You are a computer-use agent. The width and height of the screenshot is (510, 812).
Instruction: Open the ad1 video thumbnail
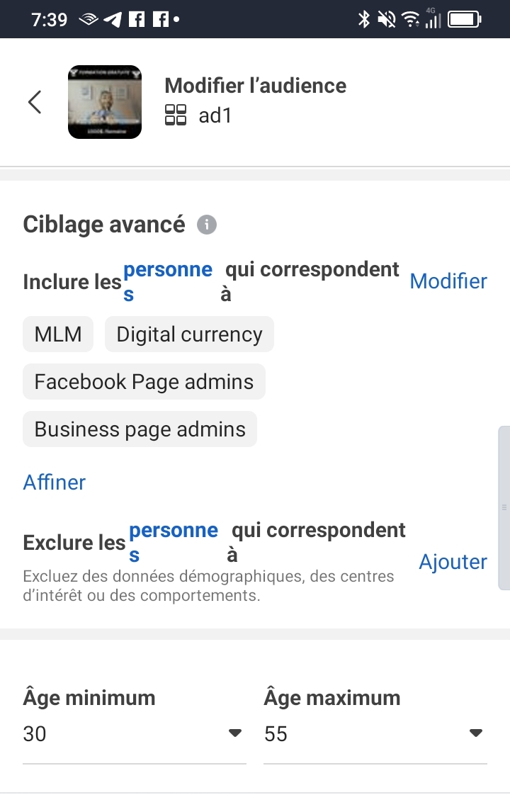click(x=105, y=102)
